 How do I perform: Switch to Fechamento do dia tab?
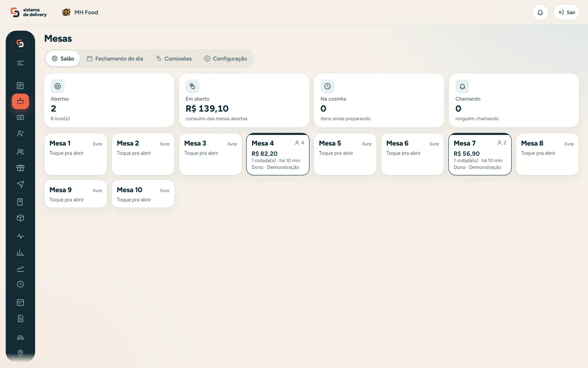tap(115, 58)
